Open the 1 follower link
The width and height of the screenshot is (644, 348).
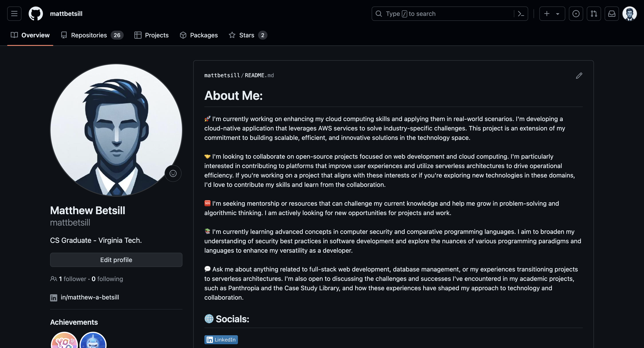coord(72,279)
